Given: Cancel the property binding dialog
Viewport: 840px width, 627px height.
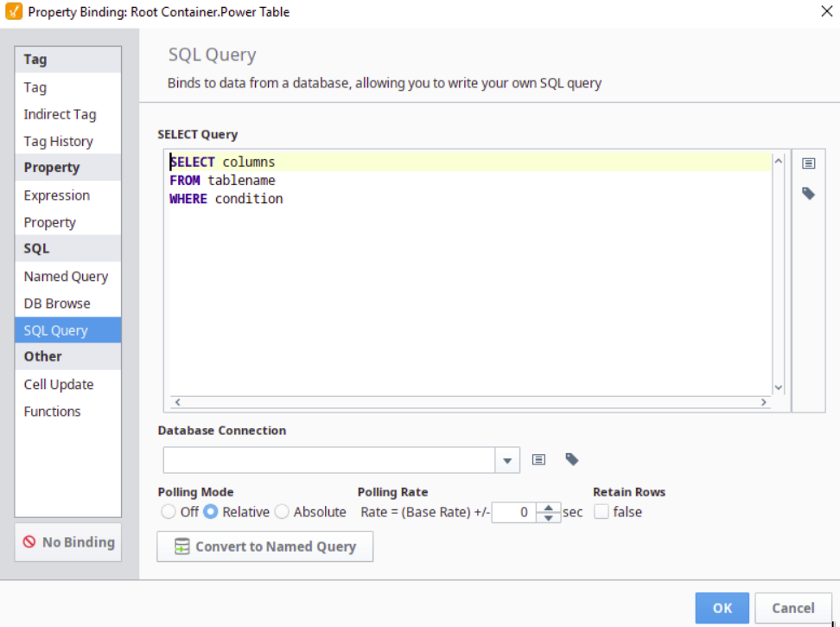Looking at the screenshot, I should 792,608.
